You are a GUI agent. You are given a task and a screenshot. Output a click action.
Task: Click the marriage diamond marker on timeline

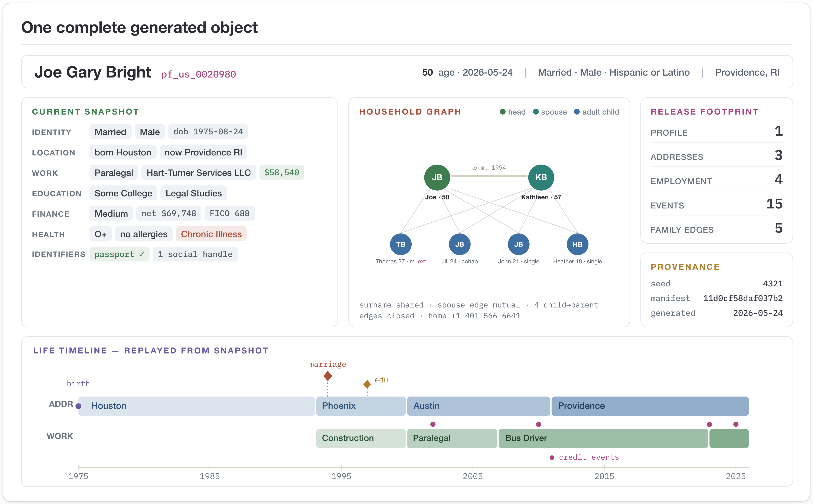[328, 376]
